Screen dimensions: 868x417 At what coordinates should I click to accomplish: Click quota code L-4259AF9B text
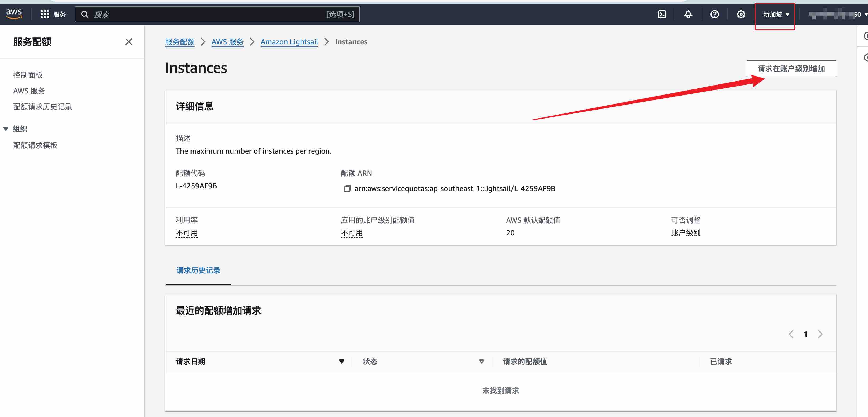pos(196,186)
